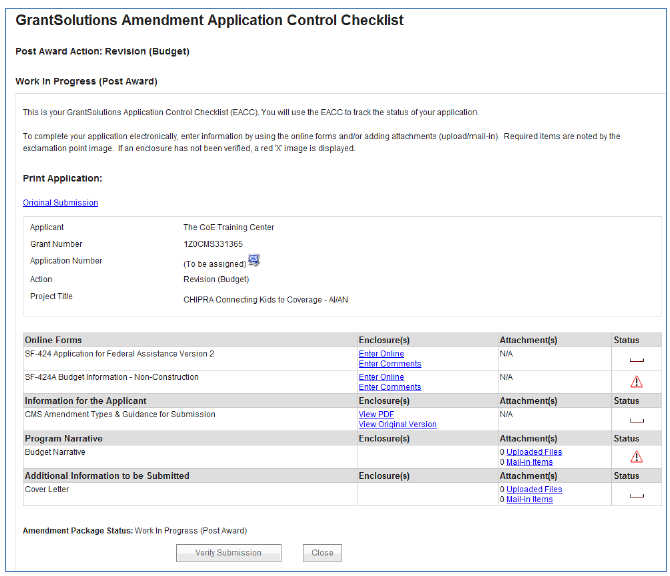
Task: Click SF-424 Application status indicator
Action: 636,359
